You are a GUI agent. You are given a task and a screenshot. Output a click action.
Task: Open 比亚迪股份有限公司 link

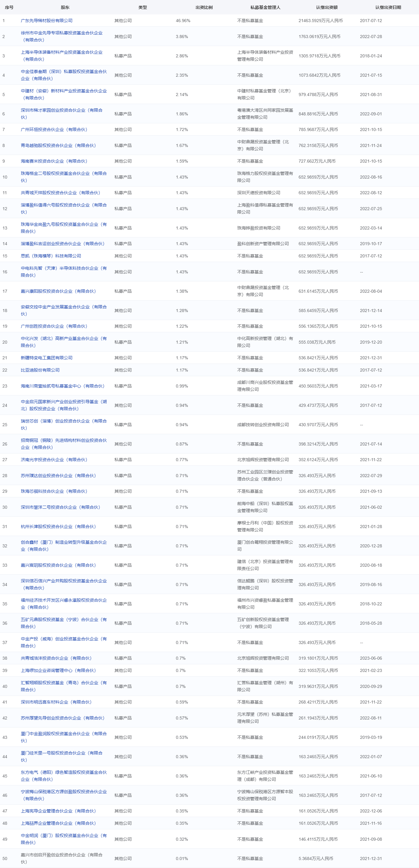(40, 370)
